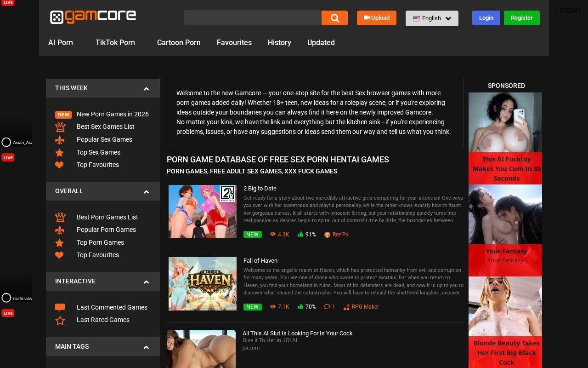
Task: Click the thumbs-up icon for Fall of Haven
Action: 300,306
